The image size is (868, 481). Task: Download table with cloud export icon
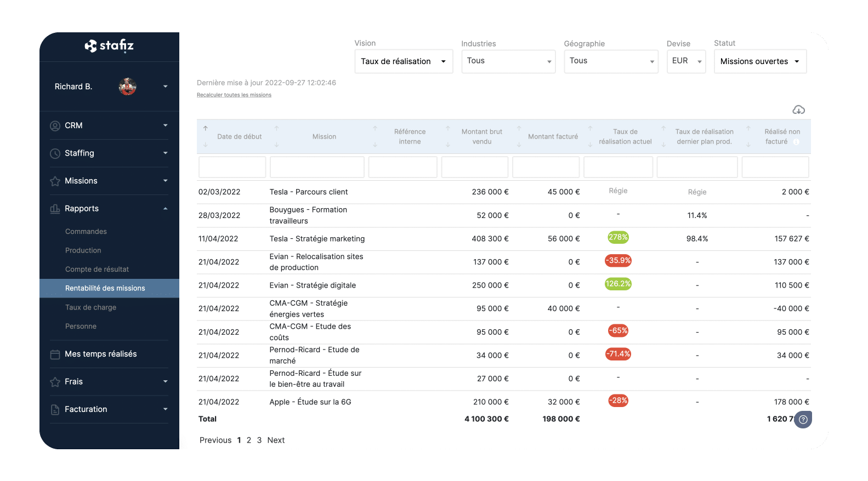(x=798, y=110)
